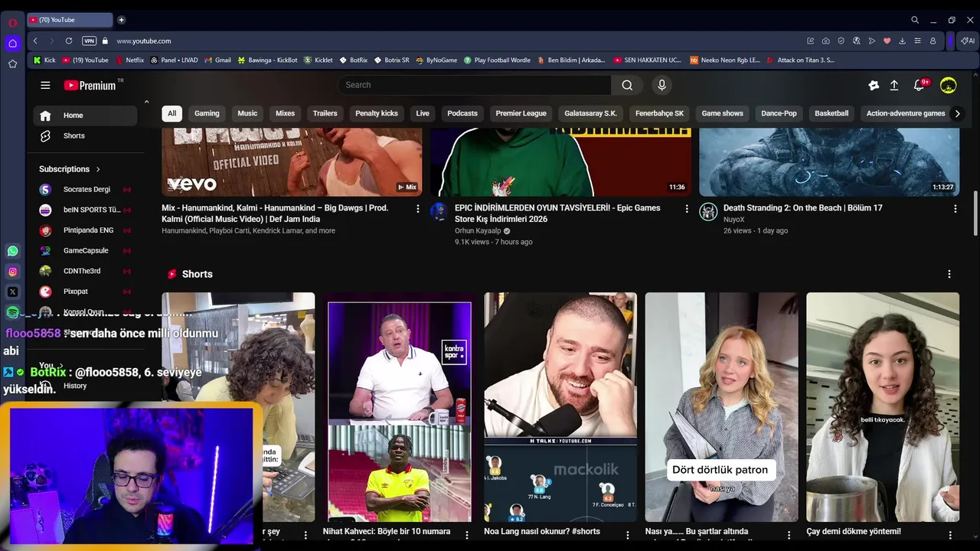Viewport: 980px width, 551px height.
Task: Open Orhun Kayaalp channel link
Action: coord(478,230)
